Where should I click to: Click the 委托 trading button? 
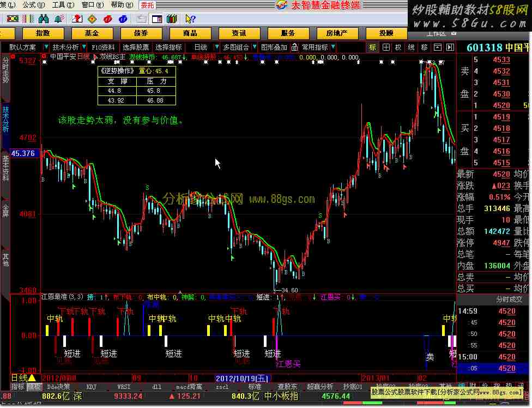click(148, 5)
